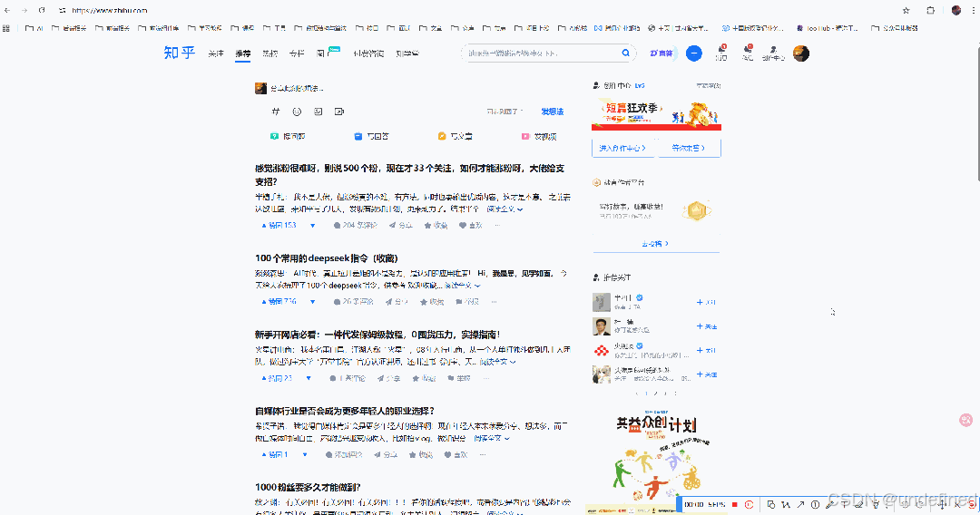The image size is (980, 515).
Task: Switch to 推荐 tab
Action: pos(242,53)
